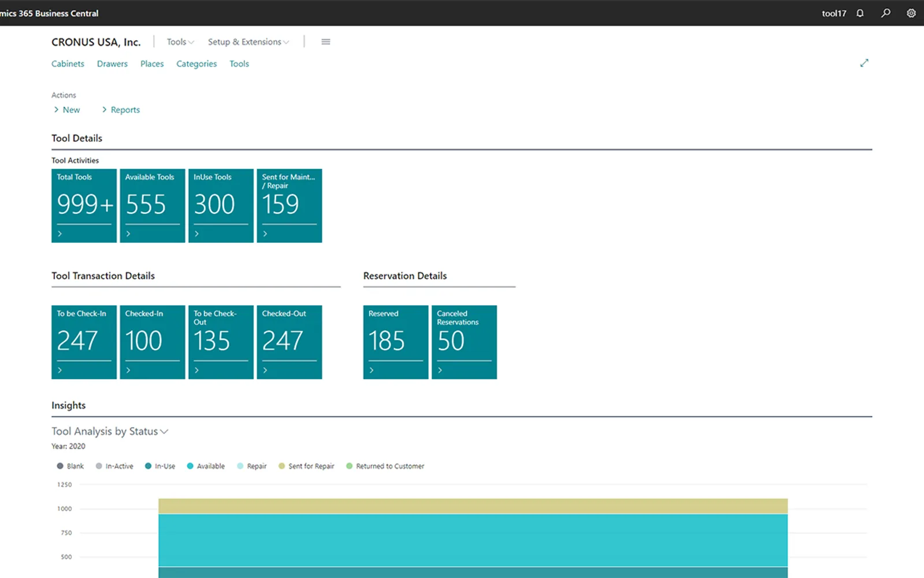Screen dimensions: 924x578
Task: Toggle the Sent for Repair legend swatch
Action: click(282, 466)
